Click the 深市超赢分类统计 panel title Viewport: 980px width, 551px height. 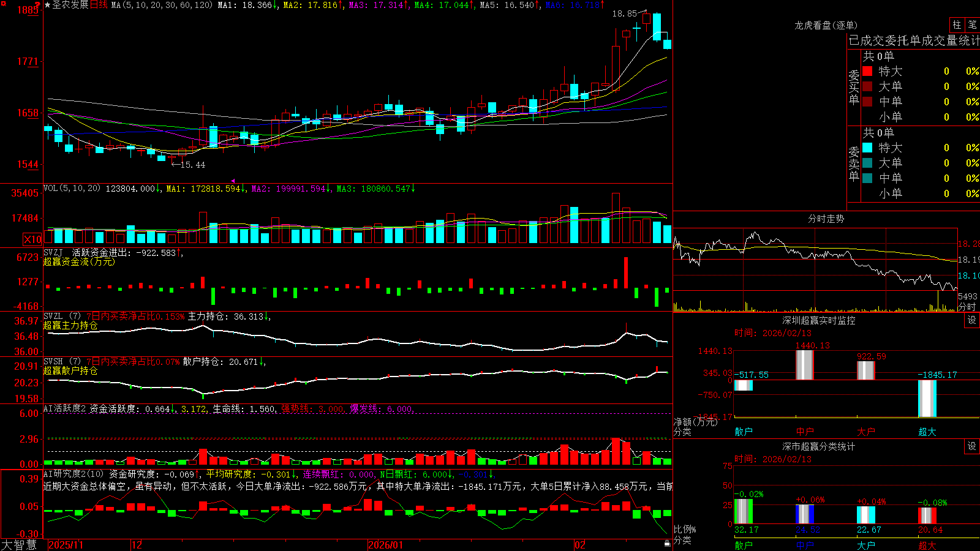pyautogui.click(x=818, y=446)
